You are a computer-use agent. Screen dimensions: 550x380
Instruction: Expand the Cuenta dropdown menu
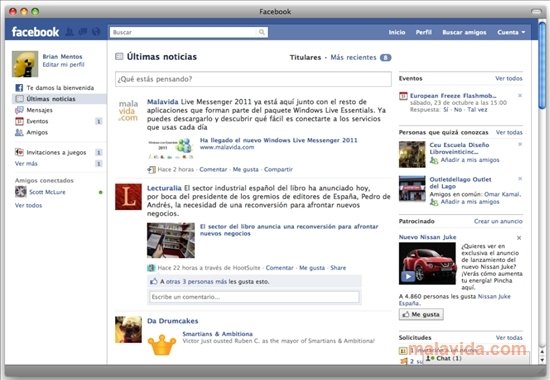pos(511,32)
